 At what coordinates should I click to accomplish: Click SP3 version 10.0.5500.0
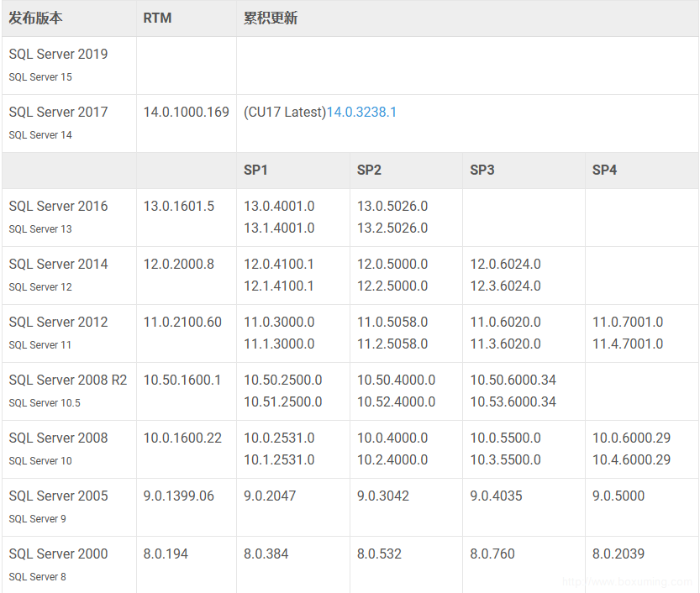(505, 438)
